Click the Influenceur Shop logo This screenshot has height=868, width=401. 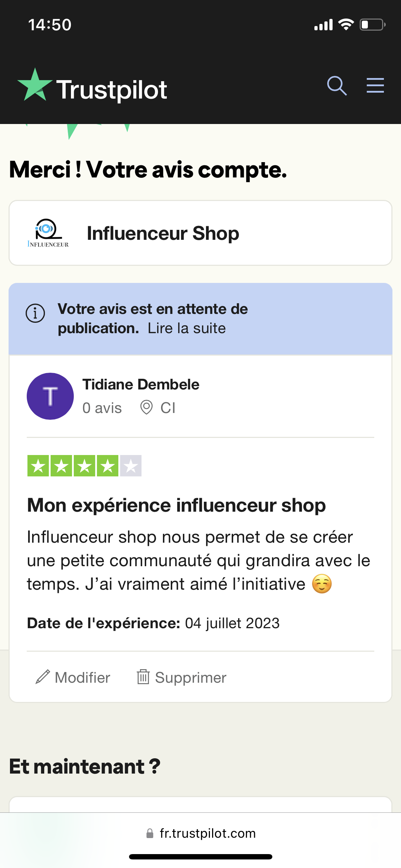(x=48, y=233)
